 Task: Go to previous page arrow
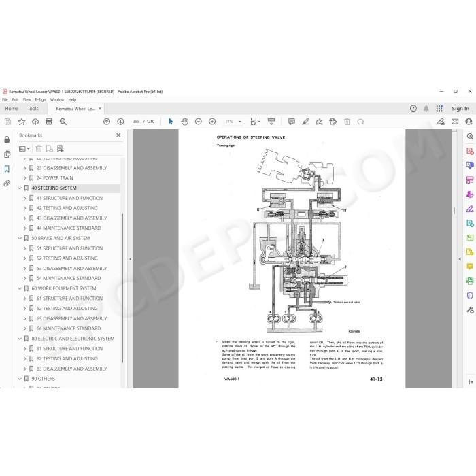coord(107,122)
